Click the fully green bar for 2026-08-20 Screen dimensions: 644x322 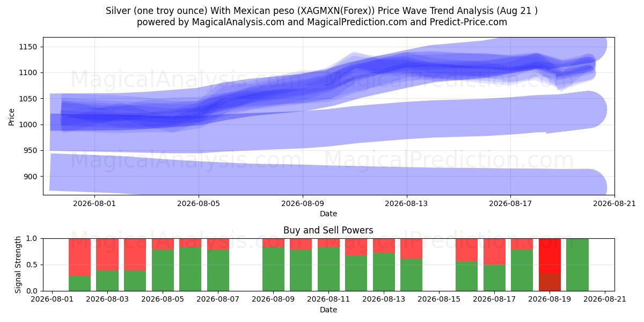[x=577, y=265]
